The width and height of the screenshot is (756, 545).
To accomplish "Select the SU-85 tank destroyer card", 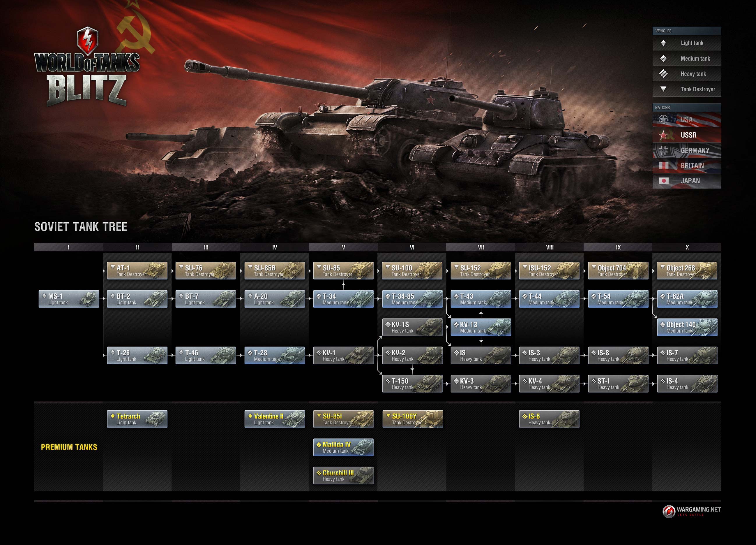I will (343, 270).
